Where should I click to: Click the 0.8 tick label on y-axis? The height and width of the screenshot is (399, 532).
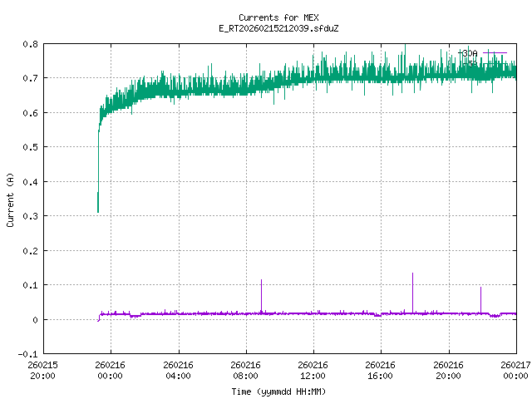pyautogui.click(x=29, y=44)
